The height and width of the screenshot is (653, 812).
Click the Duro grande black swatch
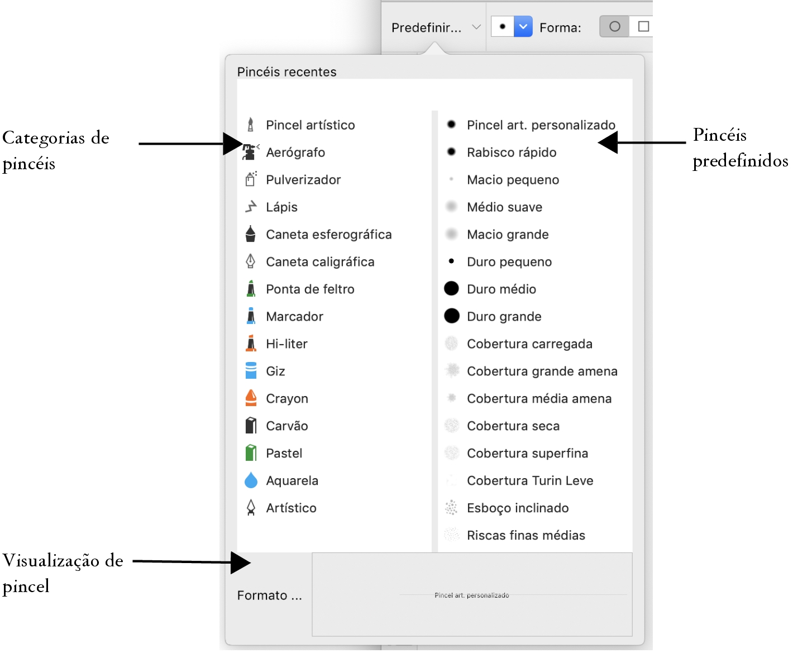pyautogui.click(x=451, y=316)
